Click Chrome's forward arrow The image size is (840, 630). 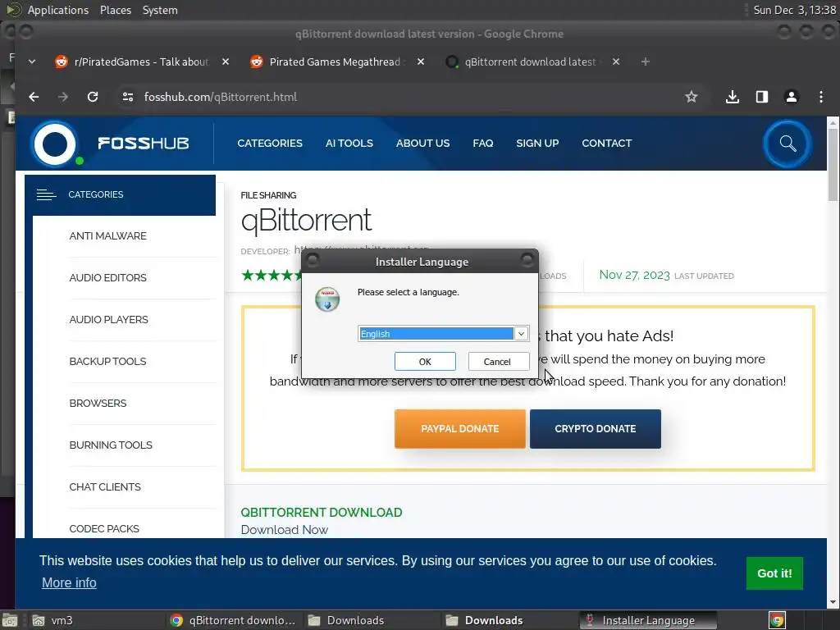tap(63, 97)
